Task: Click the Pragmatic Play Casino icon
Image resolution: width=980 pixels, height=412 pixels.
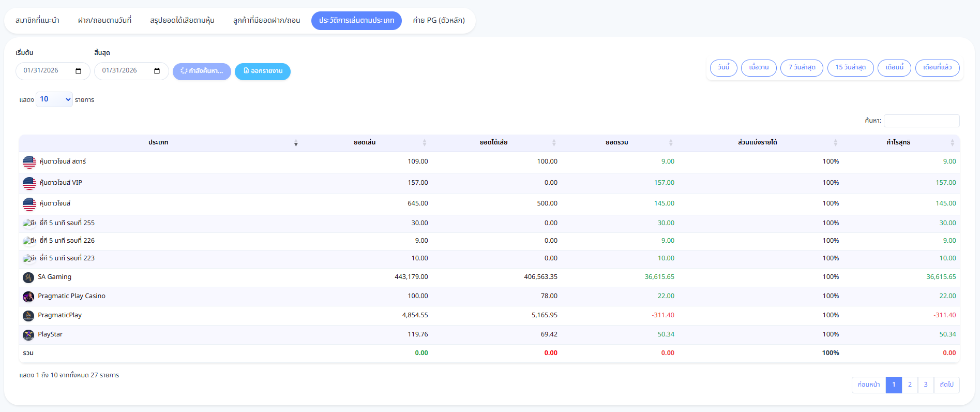Action: point(28,297)
